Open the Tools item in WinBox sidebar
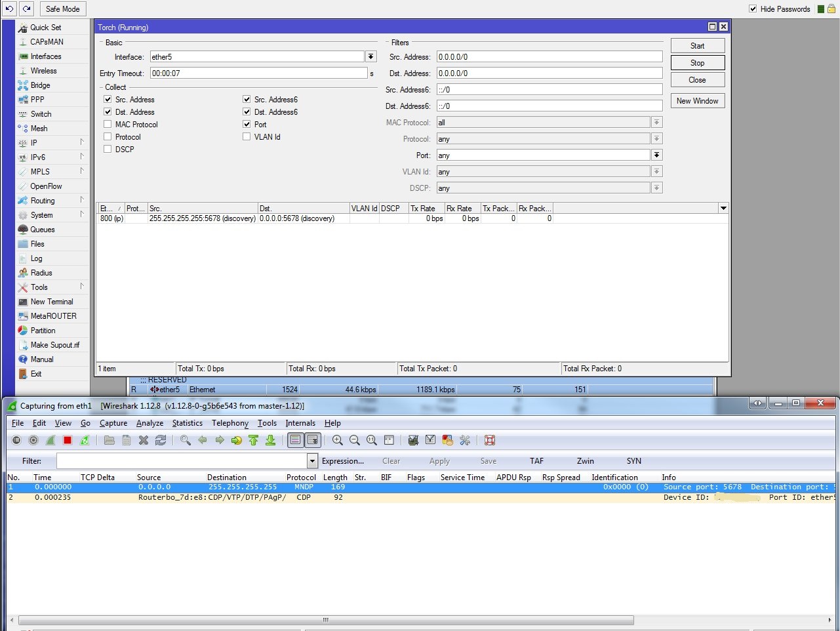This screenshot has width=840, height=631. coord(39,287)
